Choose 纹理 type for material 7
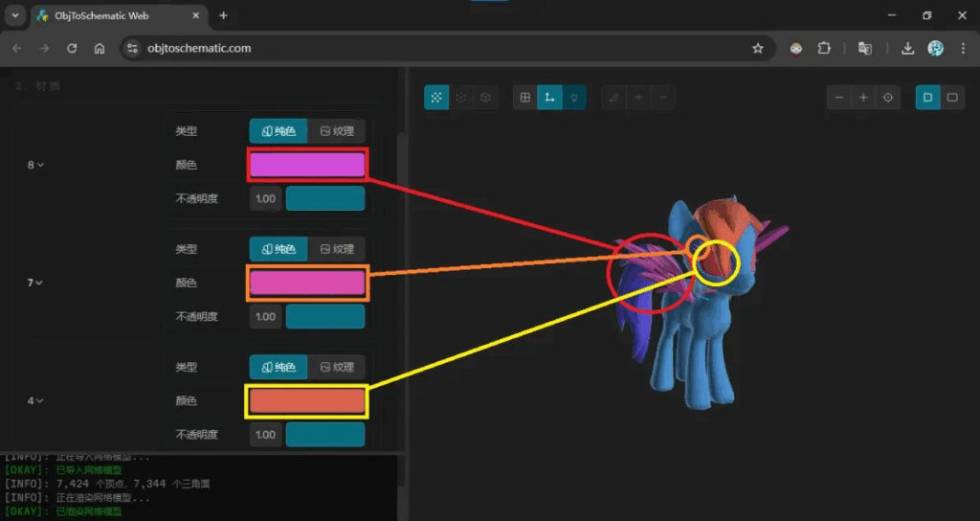 point(336,249)
